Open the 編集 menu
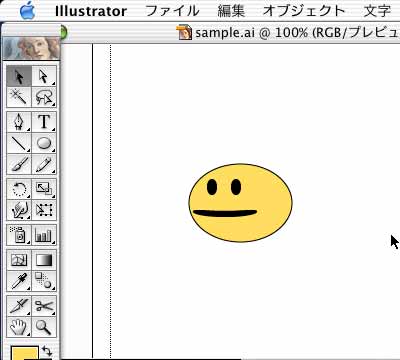This screenshot has width=400, height=360. click(x=231, y=11)
